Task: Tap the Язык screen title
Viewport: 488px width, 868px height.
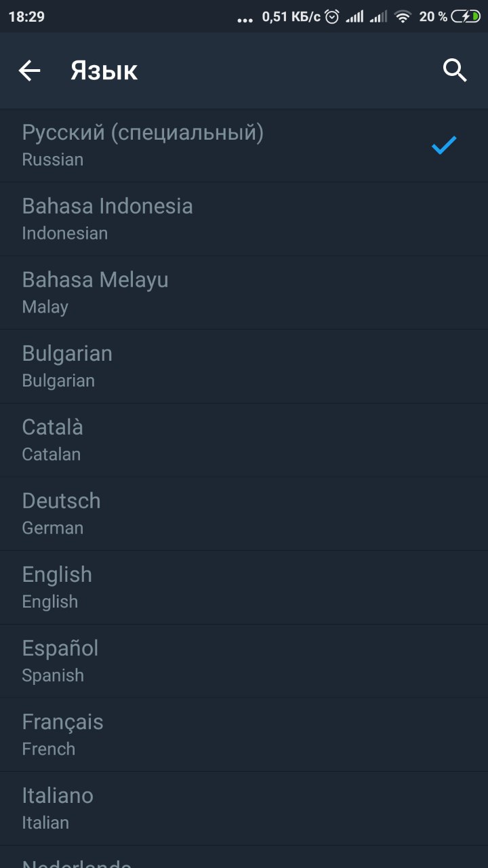Action: (x=104, y=71)
